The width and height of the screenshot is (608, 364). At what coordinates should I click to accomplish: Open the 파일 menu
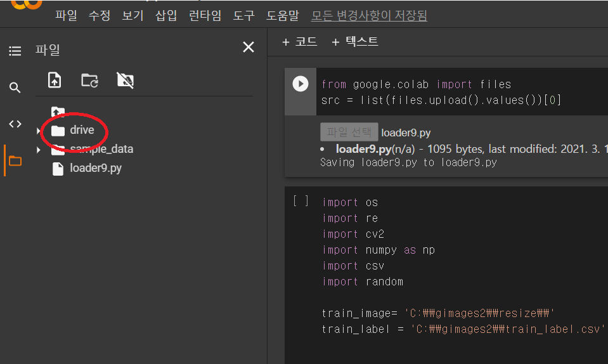tap(66, 16)
